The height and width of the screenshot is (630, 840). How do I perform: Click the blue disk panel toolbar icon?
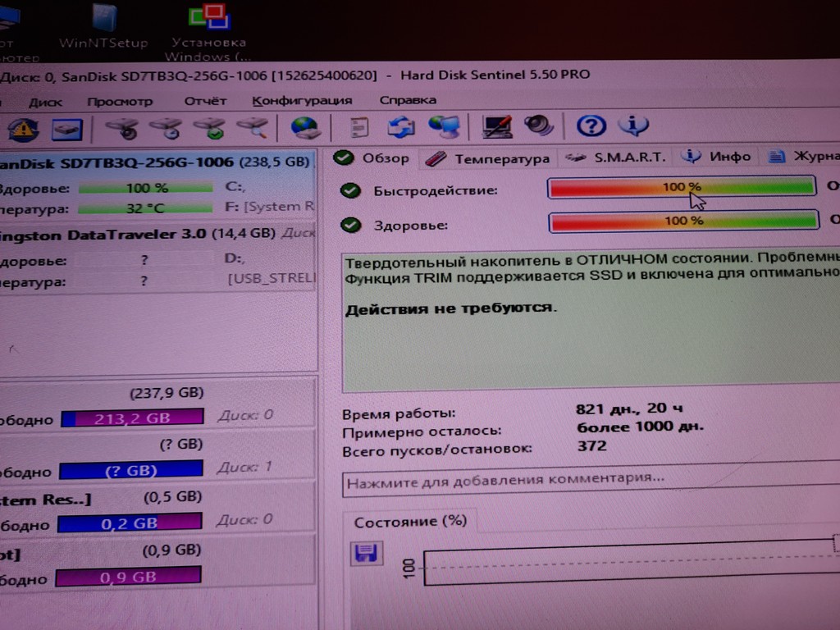[66, 130]
